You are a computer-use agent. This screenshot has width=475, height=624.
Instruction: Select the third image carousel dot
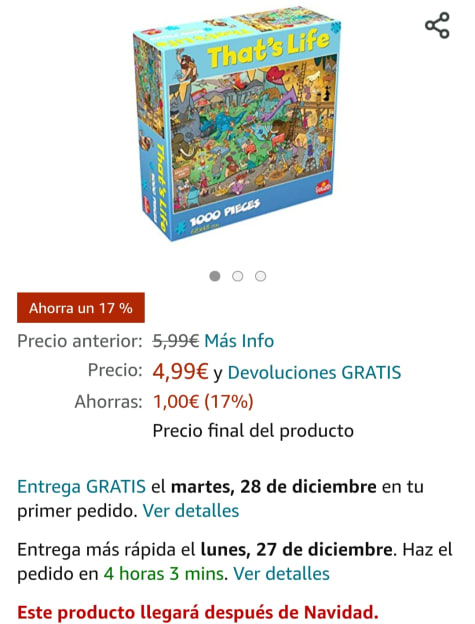click(x=261, y=276)
